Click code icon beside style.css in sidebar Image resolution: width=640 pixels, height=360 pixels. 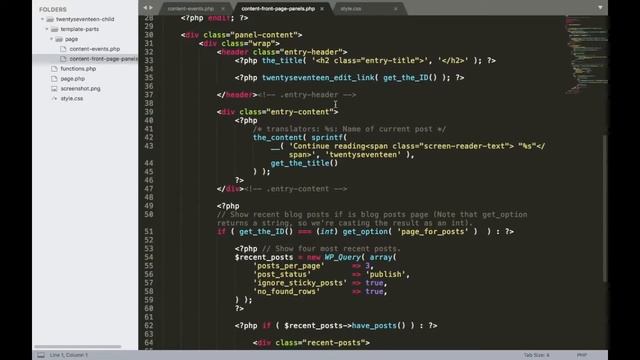click(54, 98)
